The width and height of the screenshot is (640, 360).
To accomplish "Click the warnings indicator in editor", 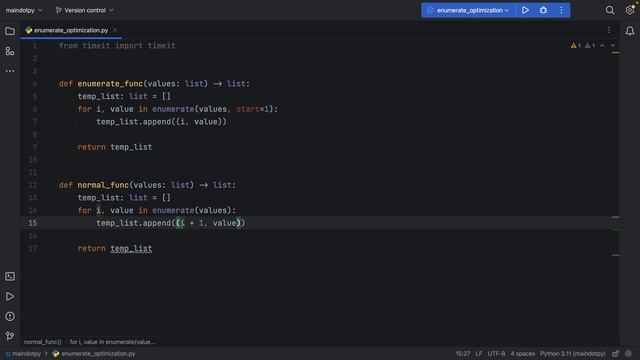I will click(576, 45).
